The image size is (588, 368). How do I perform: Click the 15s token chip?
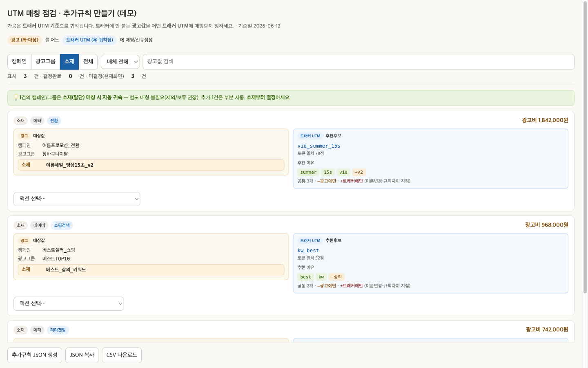[x=328, y=173]
